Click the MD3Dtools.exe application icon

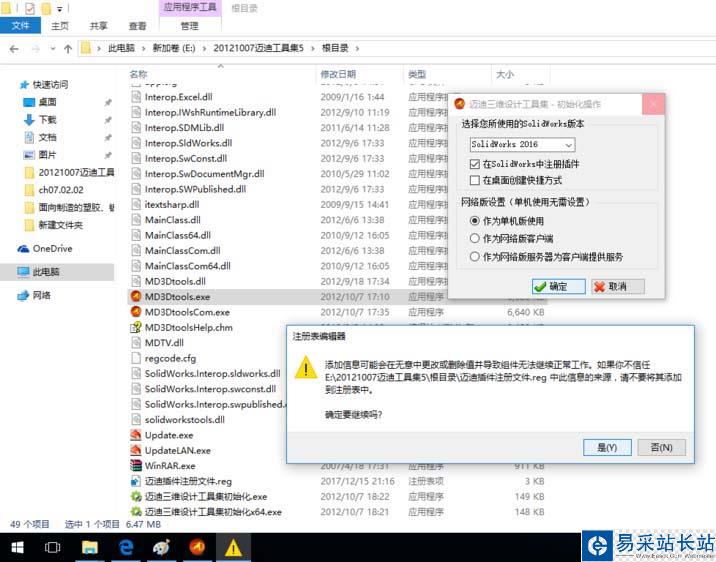(136, 296)
